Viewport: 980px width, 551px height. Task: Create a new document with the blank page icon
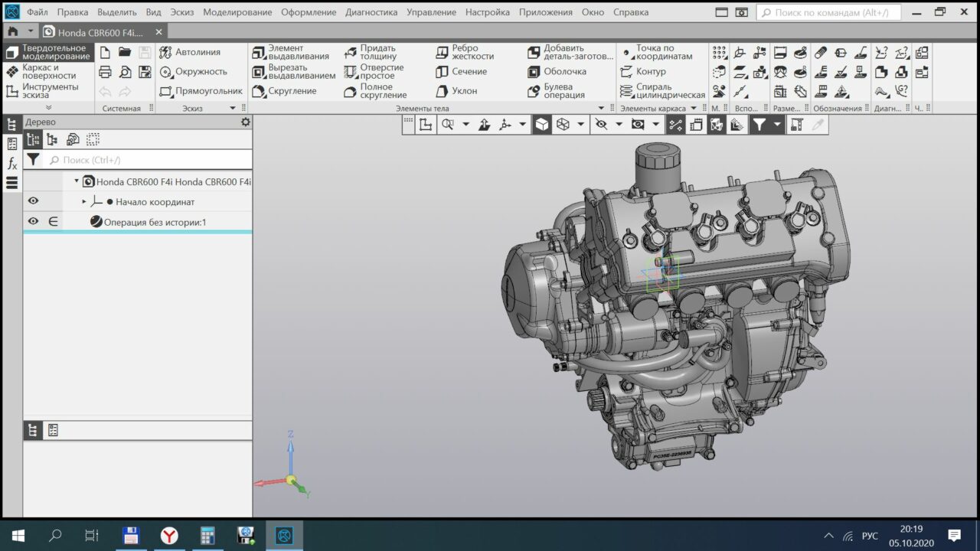pos(106,52)
